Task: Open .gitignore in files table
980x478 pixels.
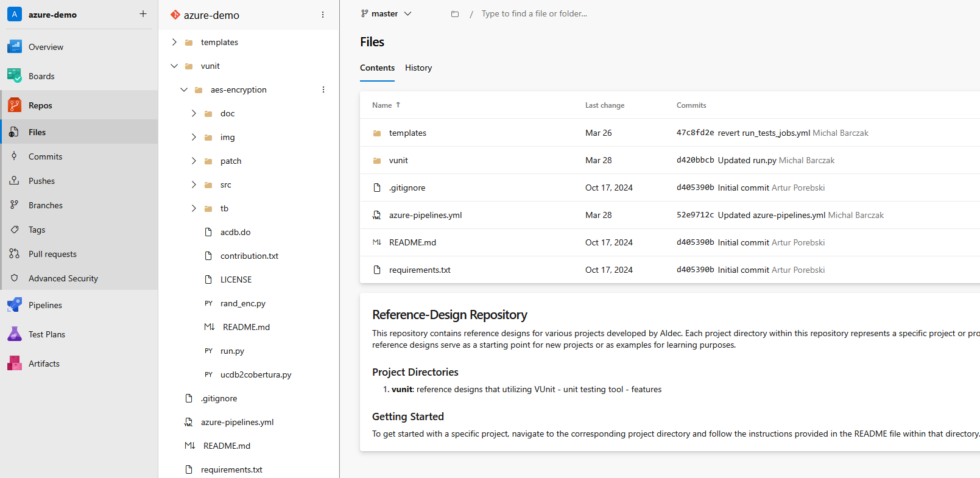Action: [407, 188]
